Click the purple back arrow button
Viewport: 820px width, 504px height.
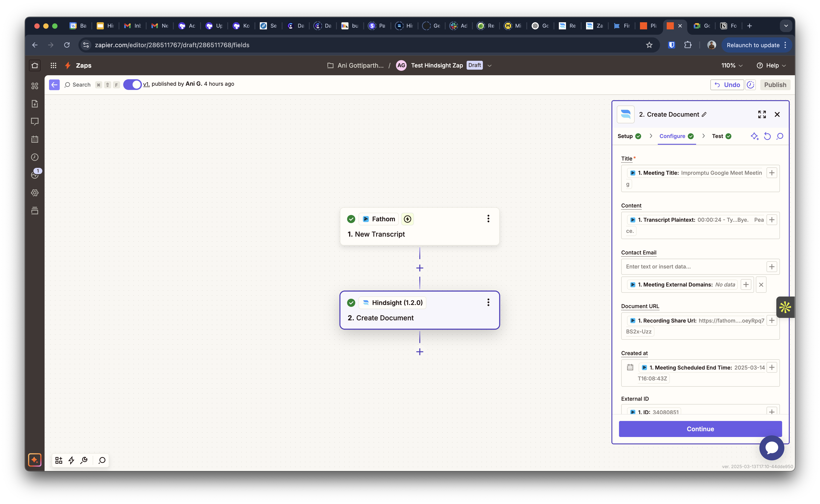pyautogui.click(x=54, y=85)
